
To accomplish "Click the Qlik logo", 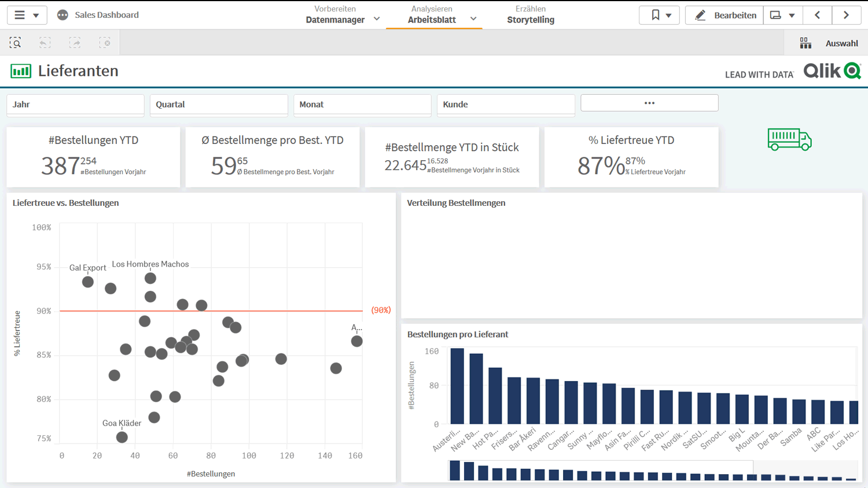I will 832,71.
